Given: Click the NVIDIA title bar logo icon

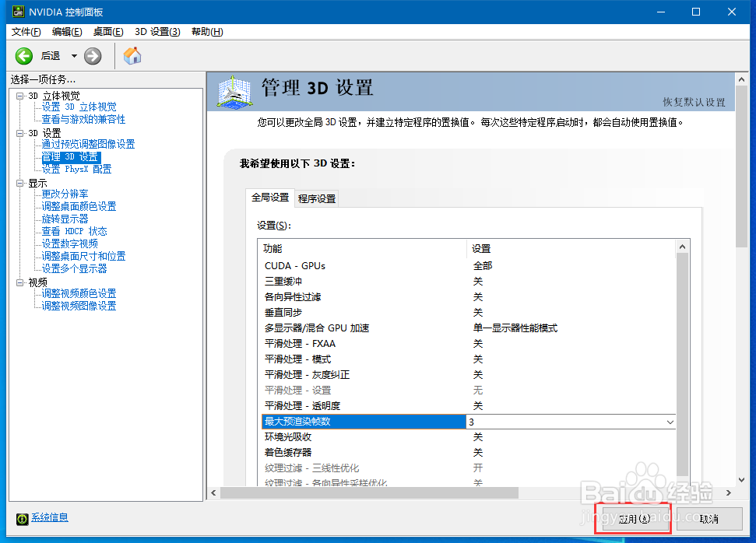Looking at the screenshot, I should tap(18, 12).
